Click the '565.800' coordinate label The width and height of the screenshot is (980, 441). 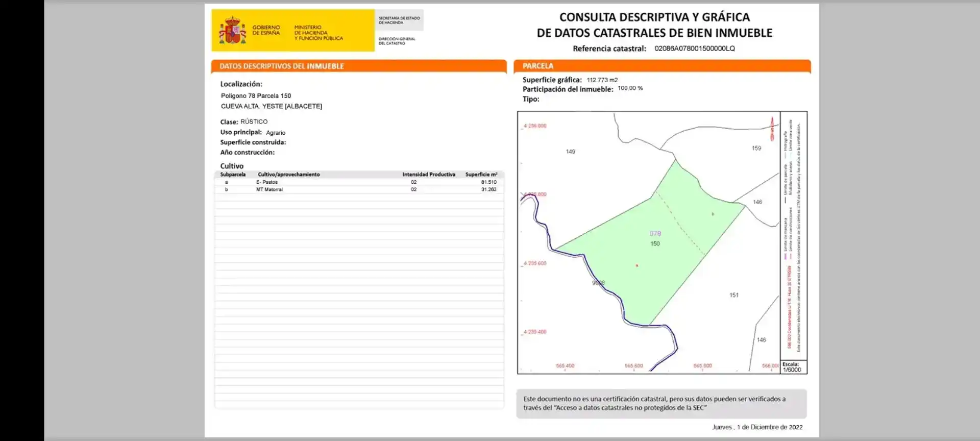click(x=703, y=366)
